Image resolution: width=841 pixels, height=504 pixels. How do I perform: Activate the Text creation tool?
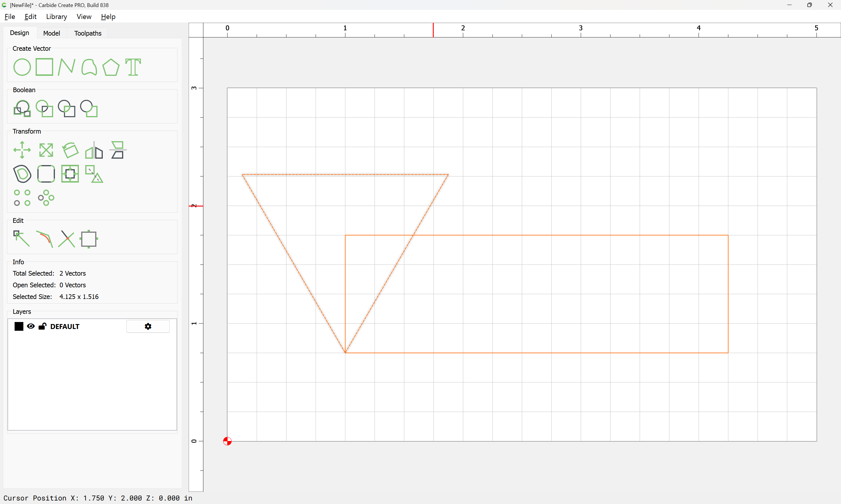(133, 67)
